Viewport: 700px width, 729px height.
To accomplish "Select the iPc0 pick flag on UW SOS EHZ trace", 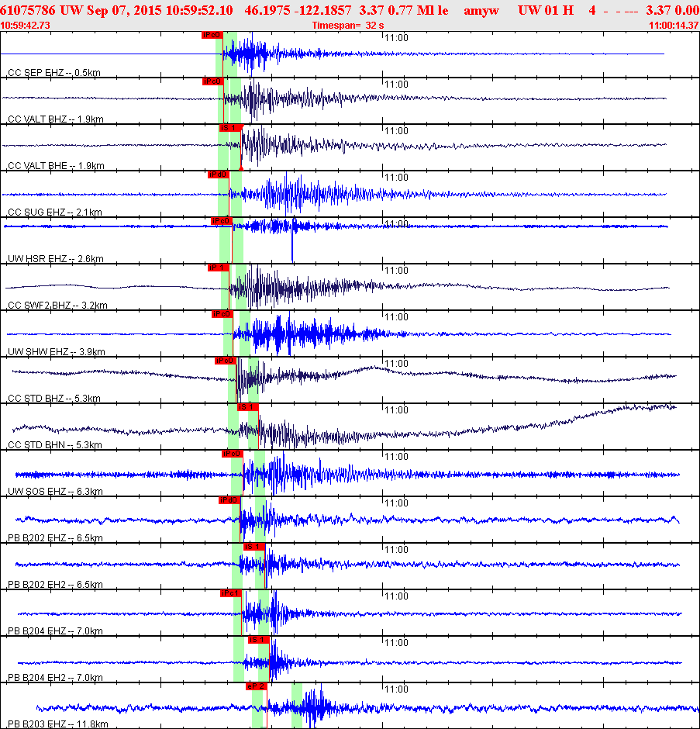I will (233, 454).
